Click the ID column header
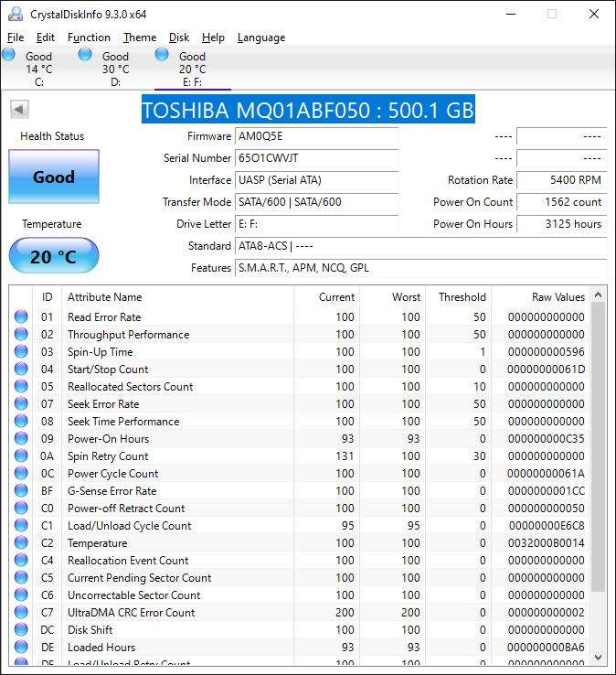The image size is (616, 675). [x=47, y=297]
